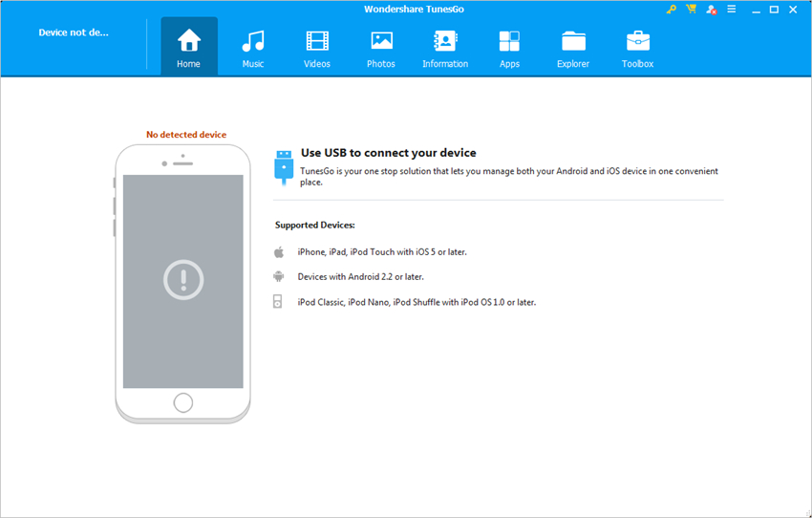The width and height of the screenshot is (812, 518).
Task: Open the hamburger menu in title bar
Action: [x=731, y=10]
